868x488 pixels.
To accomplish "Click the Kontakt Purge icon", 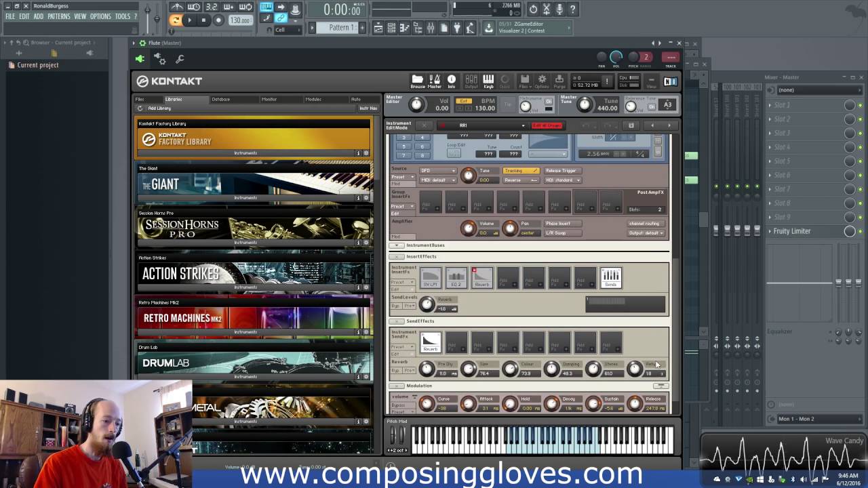I will click(x=559, y=81).
